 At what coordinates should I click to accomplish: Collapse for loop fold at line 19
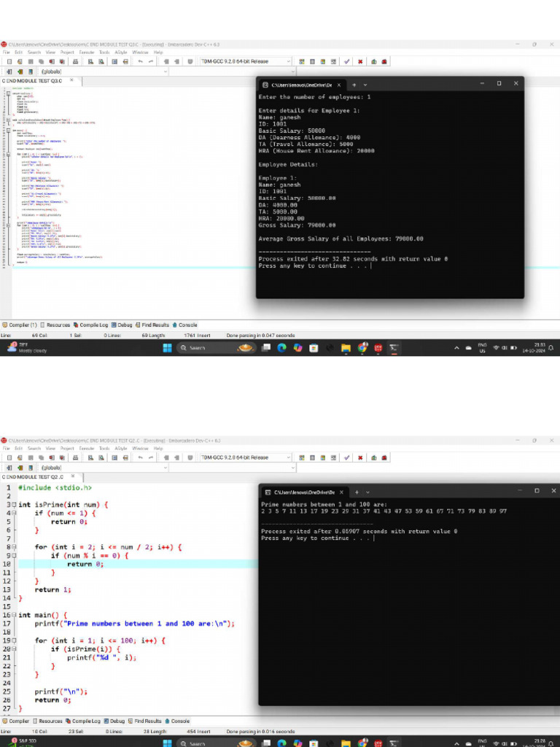(x=14, y=640)
